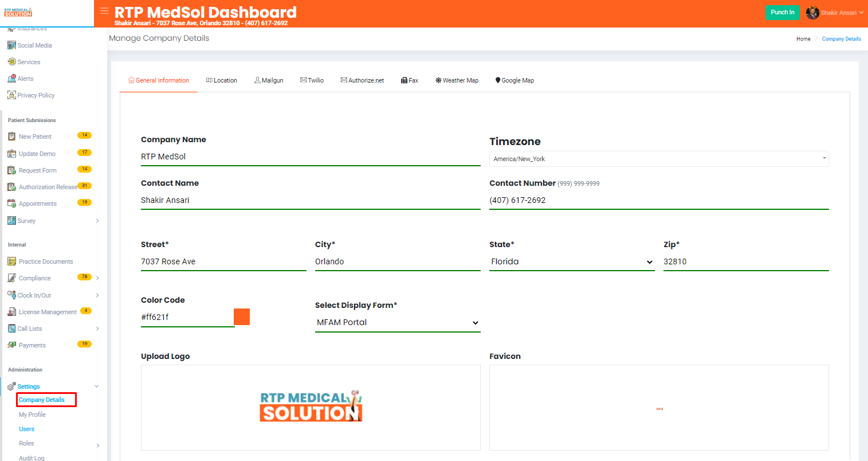Image resolution: width=868 pixels, height=461 pixels.
Task: Click the New Patient 14 count badge
Action: tap(84, 135)
